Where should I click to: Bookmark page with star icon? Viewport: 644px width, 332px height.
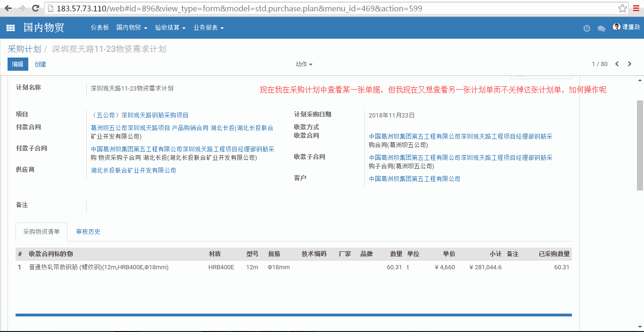pyautogui.click(x=622, y=8)
